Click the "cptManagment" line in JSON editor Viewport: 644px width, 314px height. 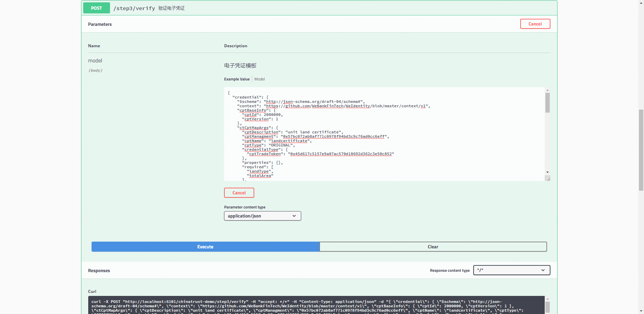315,137
